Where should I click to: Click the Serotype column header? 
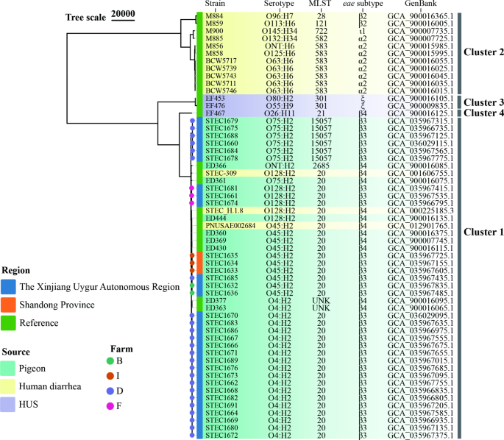tap(279, 4)
